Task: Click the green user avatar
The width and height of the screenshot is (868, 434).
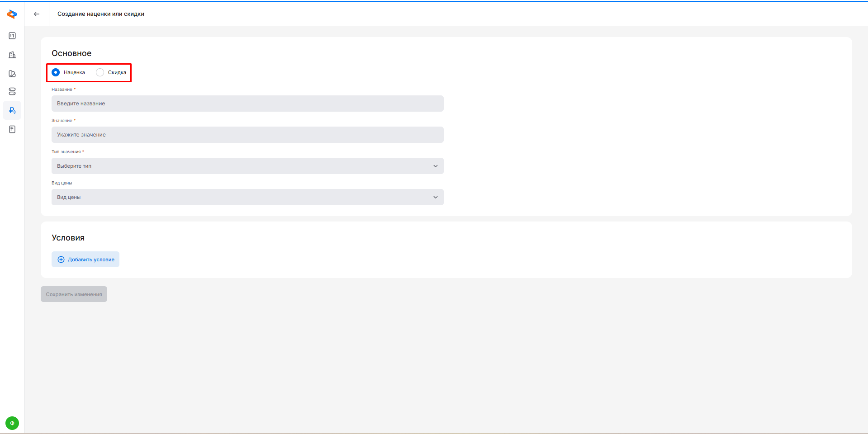Action: tap(12, 423)
